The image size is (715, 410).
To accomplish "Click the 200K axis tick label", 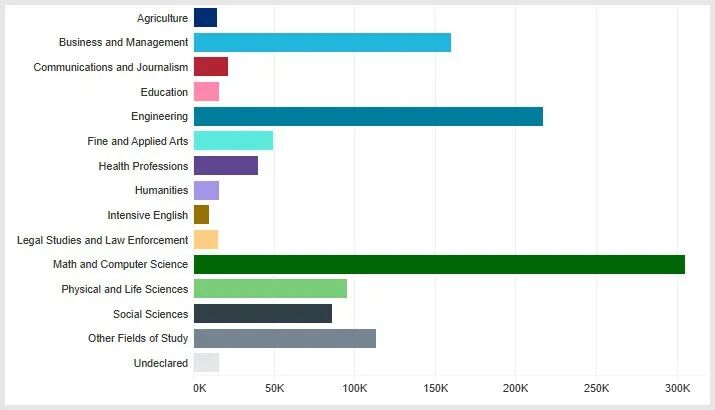I will pos(516,388).
